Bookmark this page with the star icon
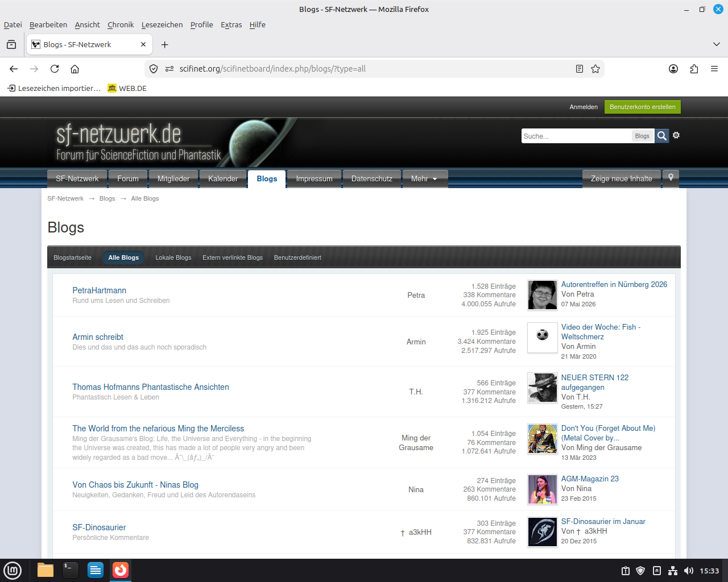The image size is (728, 582). point(595,69)
